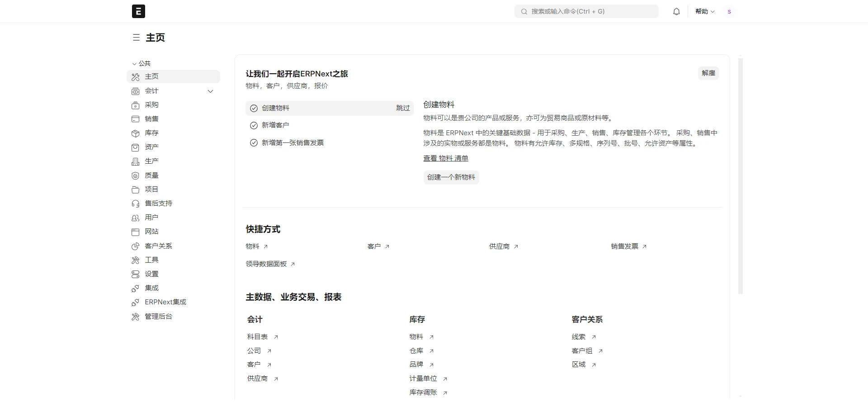The height and width of the screenshot is (402, 868).
Task: Click the ERPNext集成 sidebar icon
Action: [135, 302]
